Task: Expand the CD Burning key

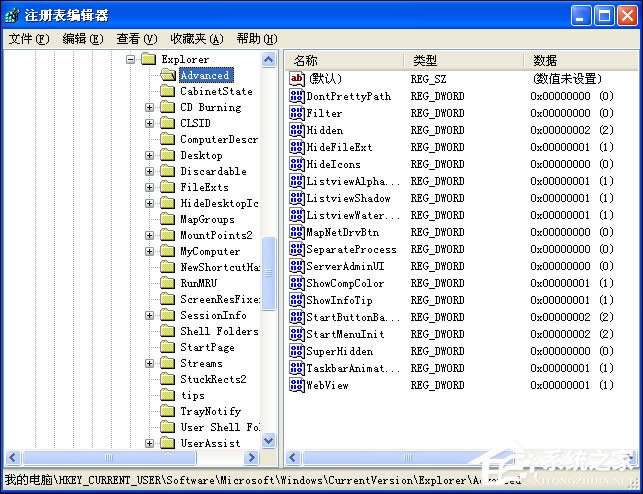Action: coord(149,107)
